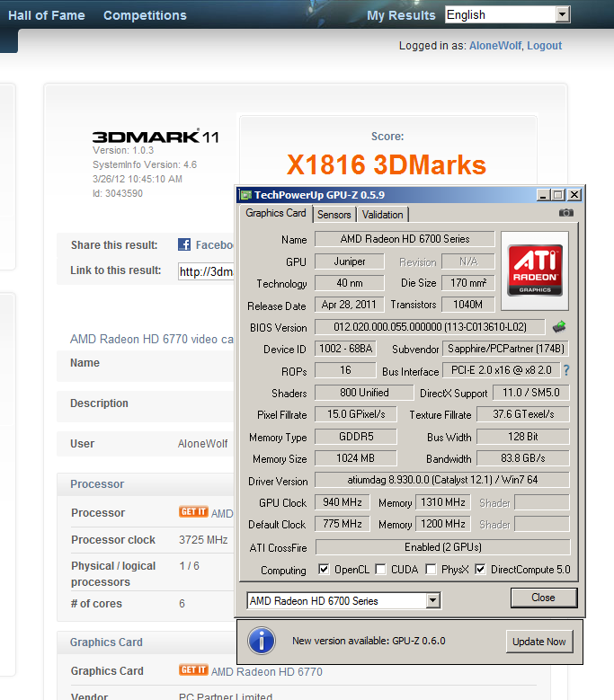
Task: Click the Logout link
Action: click(x=545, y=46)
